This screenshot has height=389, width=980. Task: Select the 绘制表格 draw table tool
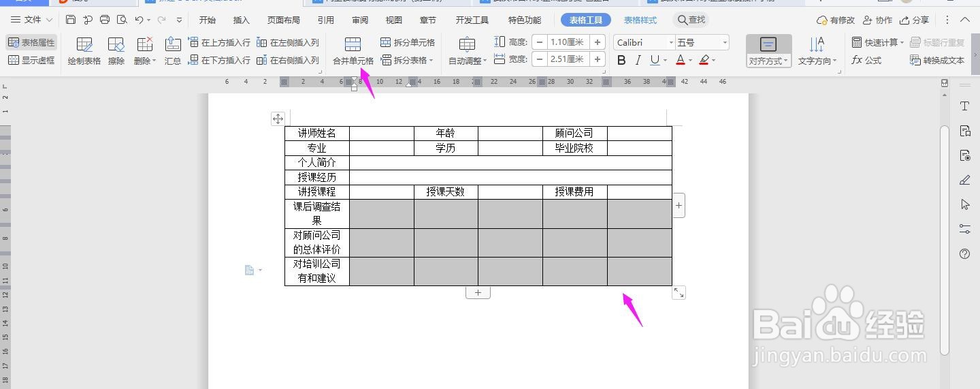[x=84, y=52]
